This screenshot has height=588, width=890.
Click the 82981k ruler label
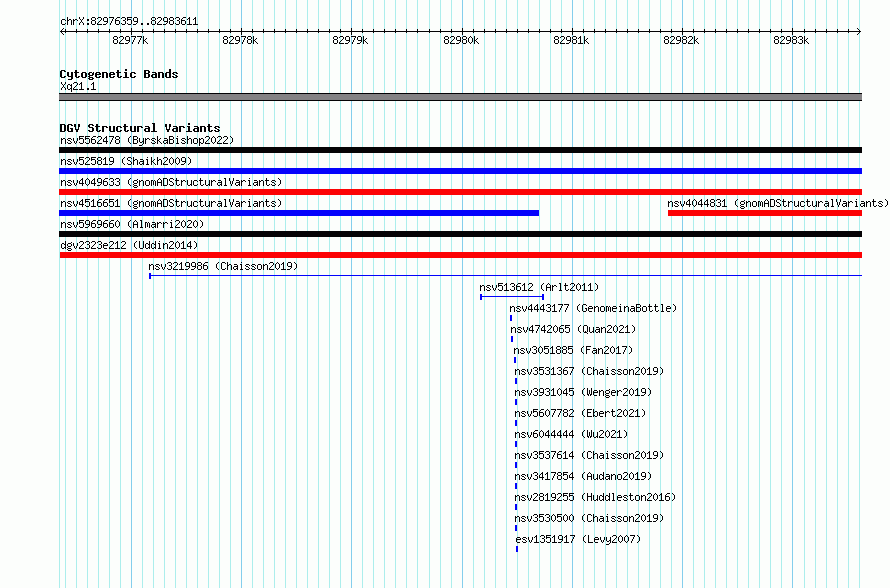(571, 40)
